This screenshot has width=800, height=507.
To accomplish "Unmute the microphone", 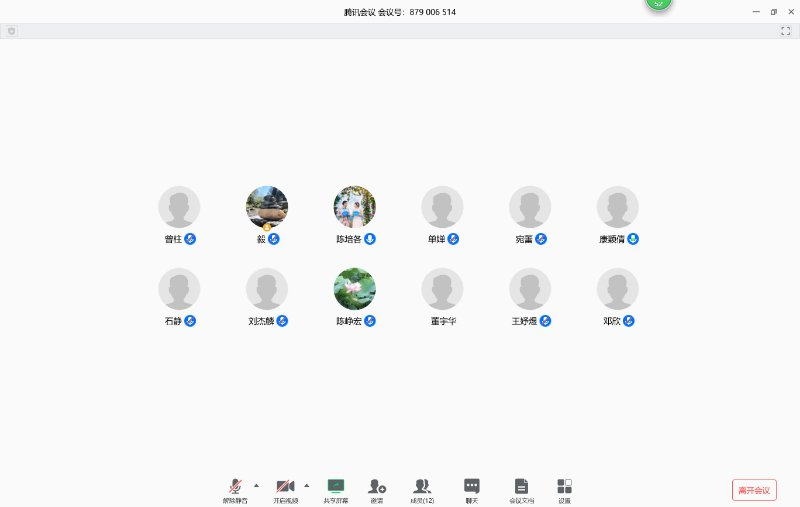I will 236,489.
